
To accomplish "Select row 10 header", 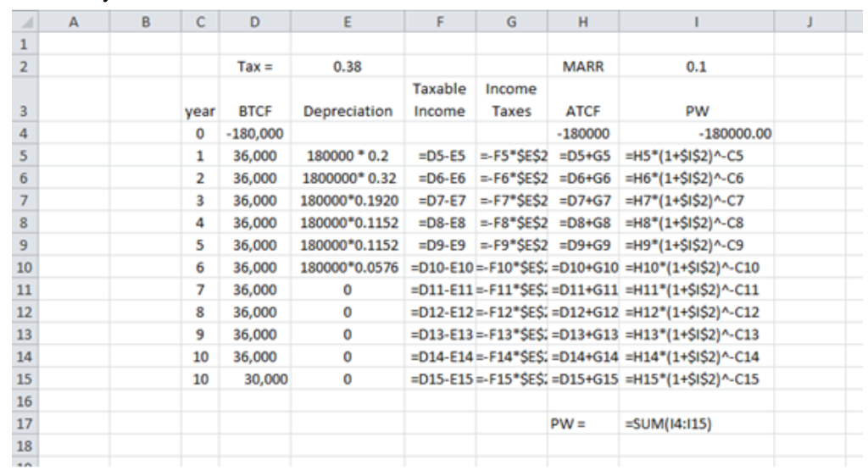I will pyautogui.click(x=25, y=267).
